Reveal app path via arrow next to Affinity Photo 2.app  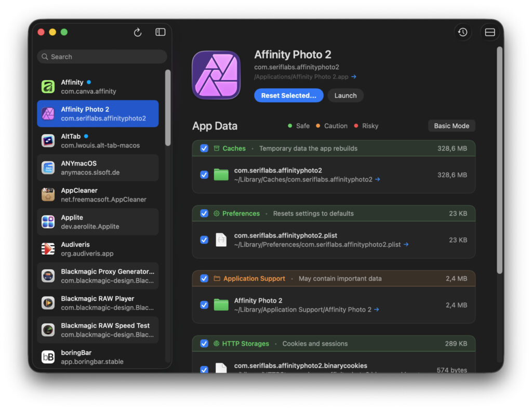point(354,77)
